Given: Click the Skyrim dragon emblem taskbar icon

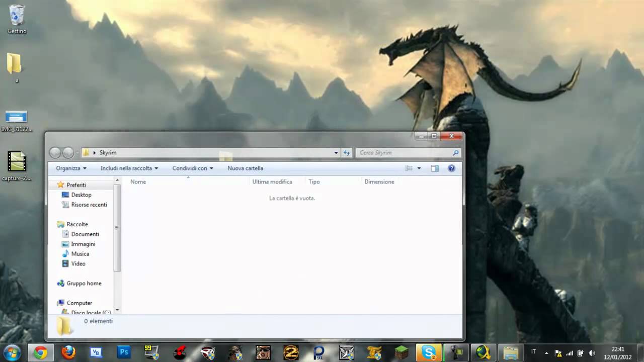Looking at the screenshot, I should [x=346, y=353].
